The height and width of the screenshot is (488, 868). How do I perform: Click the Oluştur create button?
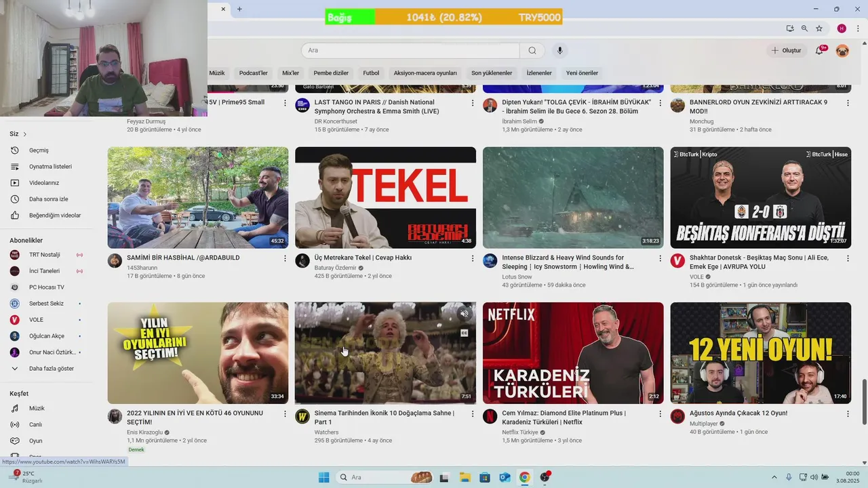787,50
